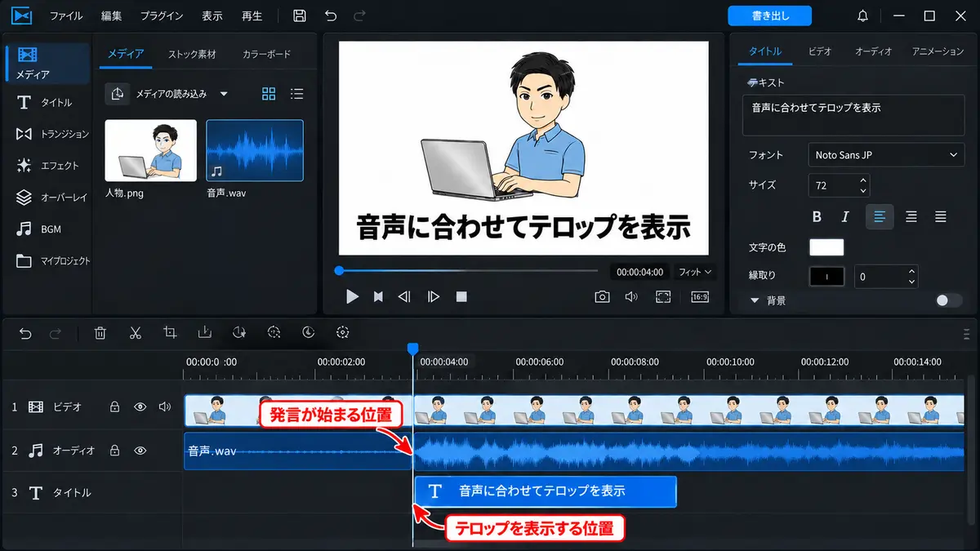Take a snapshot with camera icon
This screenshot has height=551, width=980.
coord(602,297)
